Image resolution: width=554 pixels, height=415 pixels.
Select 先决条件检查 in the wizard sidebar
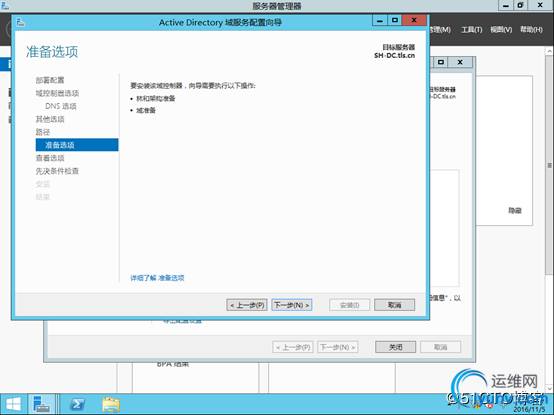(57, 171)
